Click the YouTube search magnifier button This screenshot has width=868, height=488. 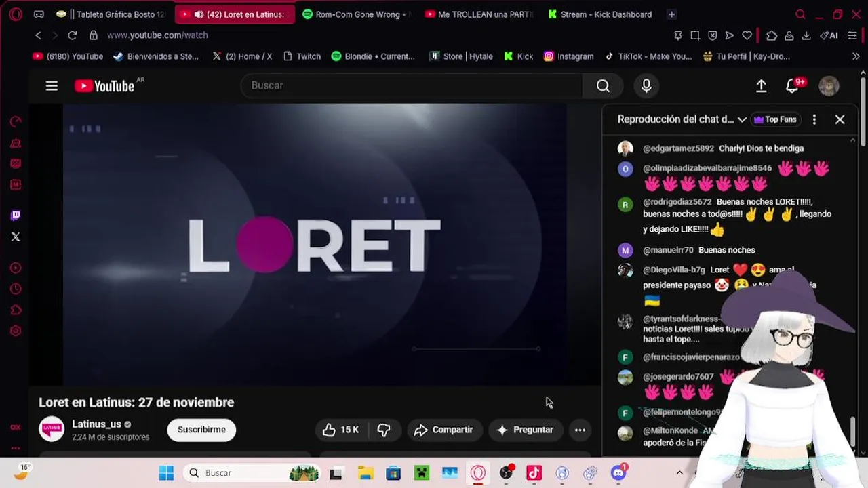[603, 85]
